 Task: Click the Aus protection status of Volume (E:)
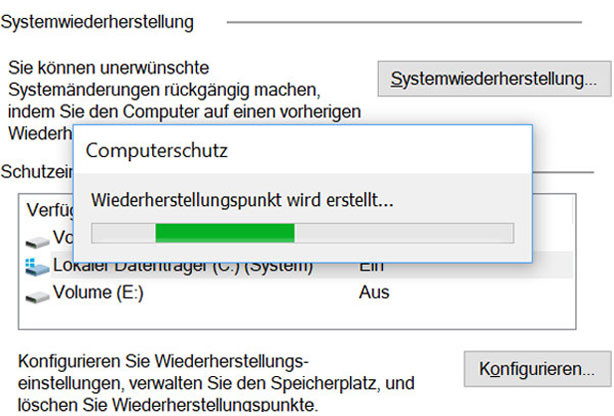point(374,292)
